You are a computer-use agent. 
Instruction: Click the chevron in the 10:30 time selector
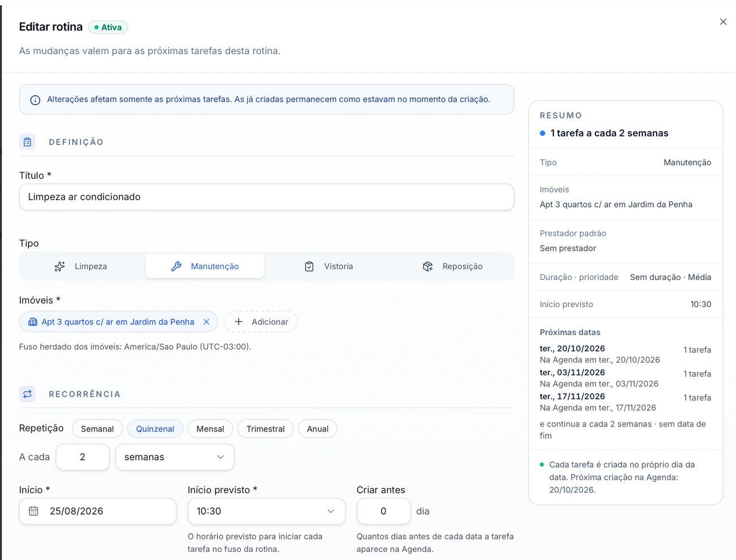point(331,511)
